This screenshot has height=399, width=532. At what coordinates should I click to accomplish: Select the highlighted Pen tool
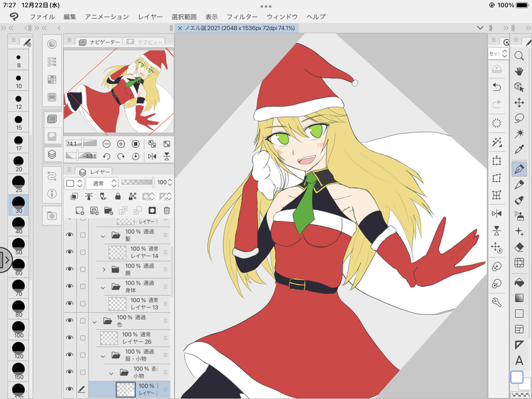519,169
